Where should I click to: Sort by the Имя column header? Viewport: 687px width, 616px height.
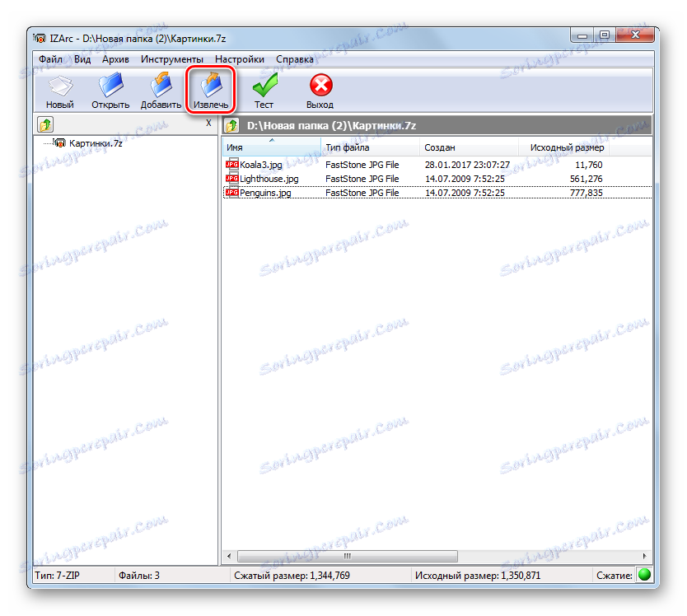(x=272, y=147)
